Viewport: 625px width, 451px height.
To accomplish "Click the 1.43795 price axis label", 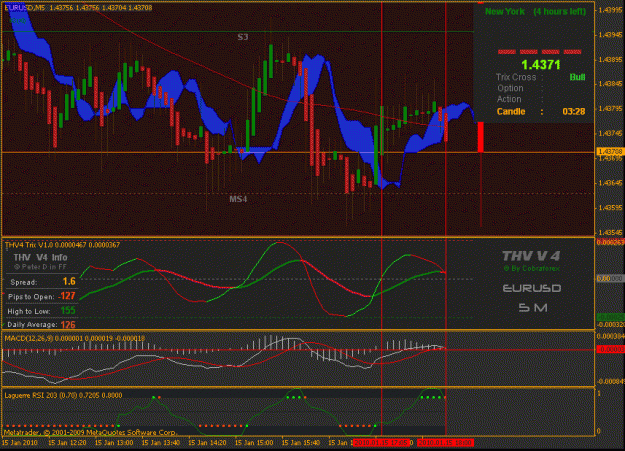I will pyautogui.click(x=611, y=108).
